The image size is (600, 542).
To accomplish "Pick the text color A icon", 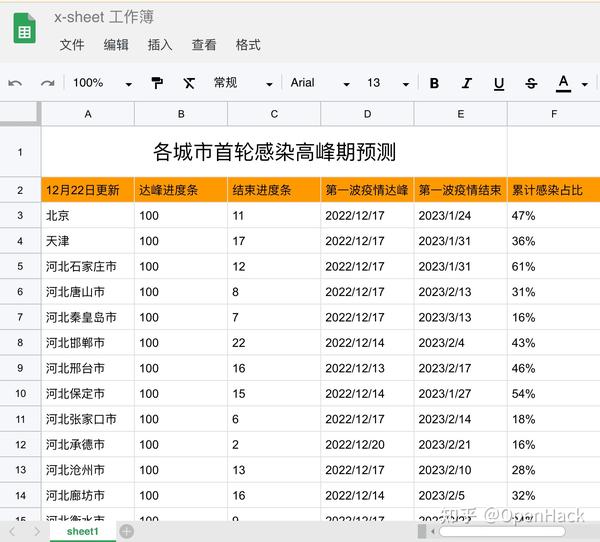I will pyautogui.click(x=563, y=83).
